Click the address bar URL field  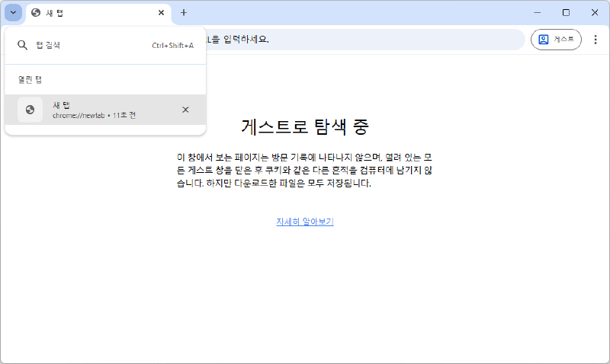[365, 40]
